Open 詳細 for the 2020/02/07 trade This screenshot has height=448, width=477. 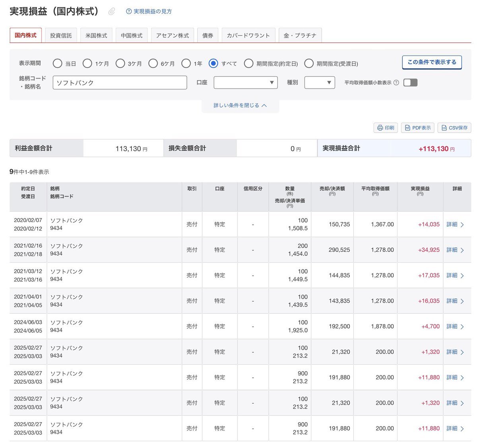455,224
